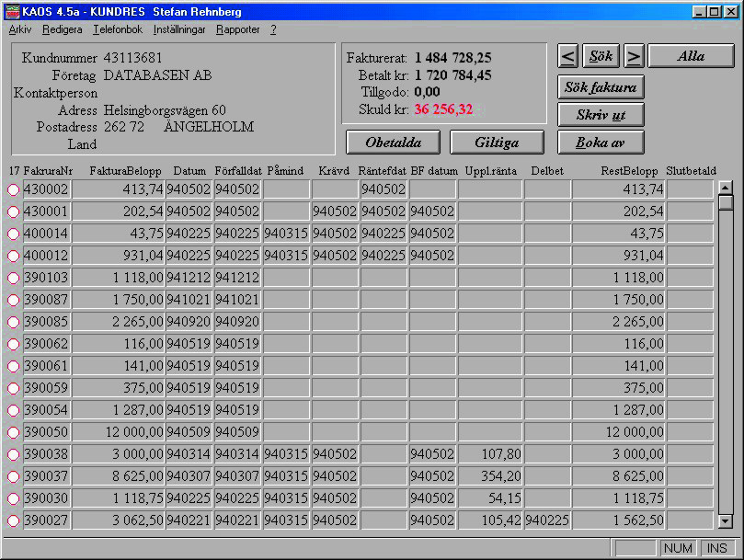Viewport: 744px width, 560px height.
Task: Select radio button for invoice 390050
Action: click(x=13, y=432)
